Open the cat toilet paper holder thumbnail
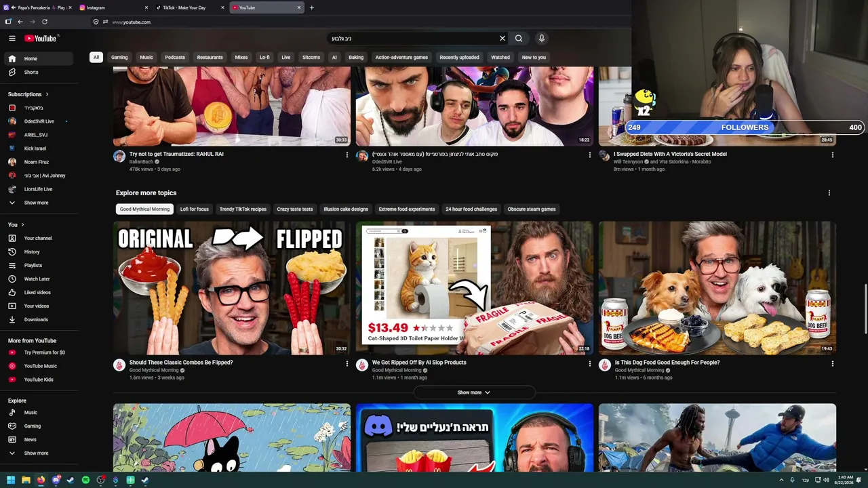 [x=475, y=288]
